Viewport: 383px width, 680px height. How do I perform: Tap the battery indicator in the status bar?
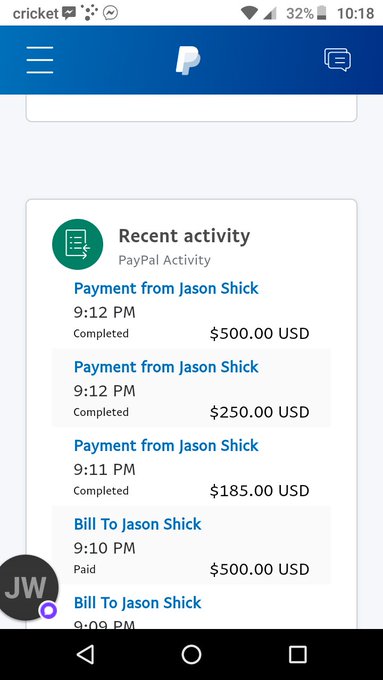coord(321,13)
